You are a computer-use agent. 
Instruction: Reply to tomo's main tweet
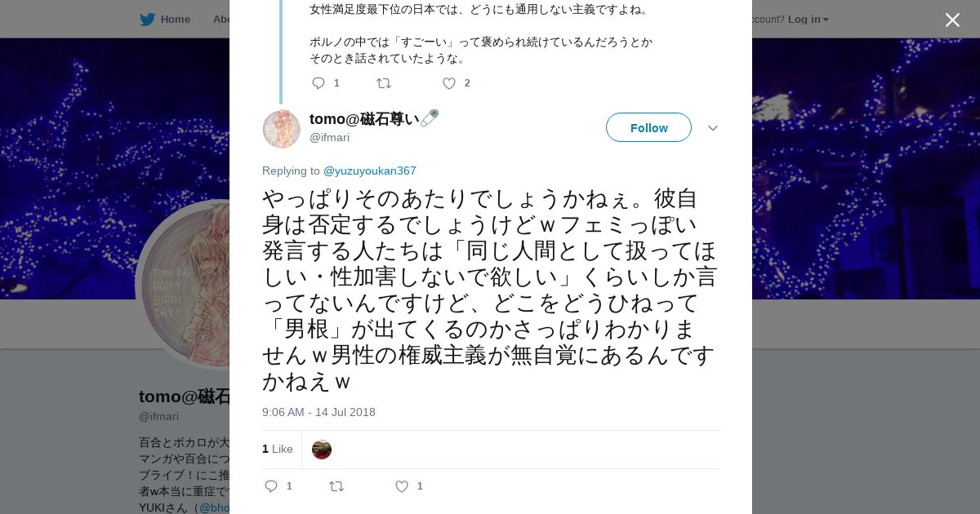271,486
